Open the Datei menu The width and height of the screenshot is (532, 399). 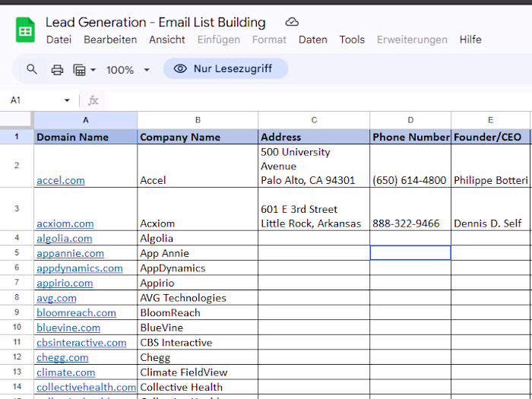[59, 40]
